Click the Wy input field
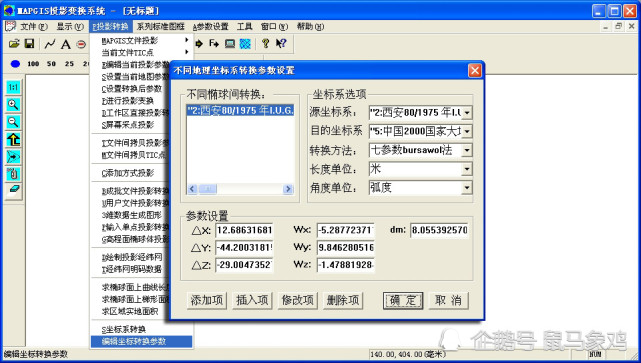The height and width of the screenshot is (363, 641). pos(346,247)
